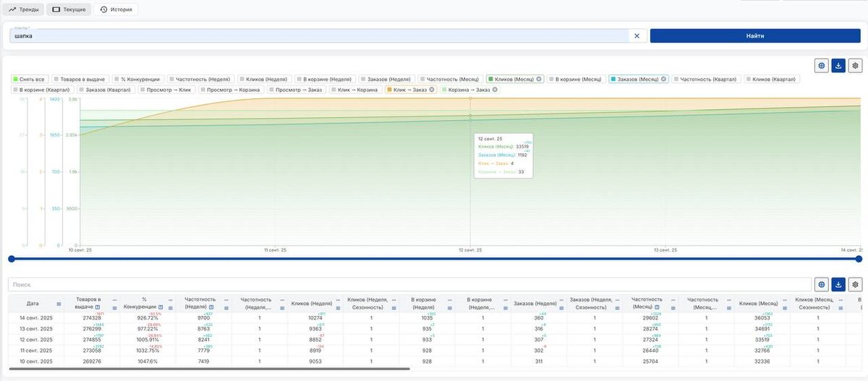Toggle the Снять все legend item
Image resolution: width=868 pixels, height=381 pixels.
pos(29,79)
